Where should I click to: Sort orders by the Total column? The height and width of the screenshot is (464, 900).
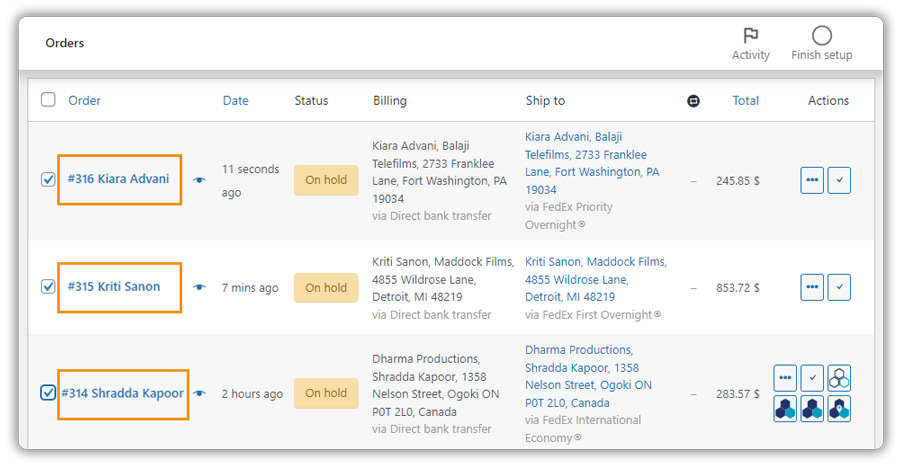(745, 100)
